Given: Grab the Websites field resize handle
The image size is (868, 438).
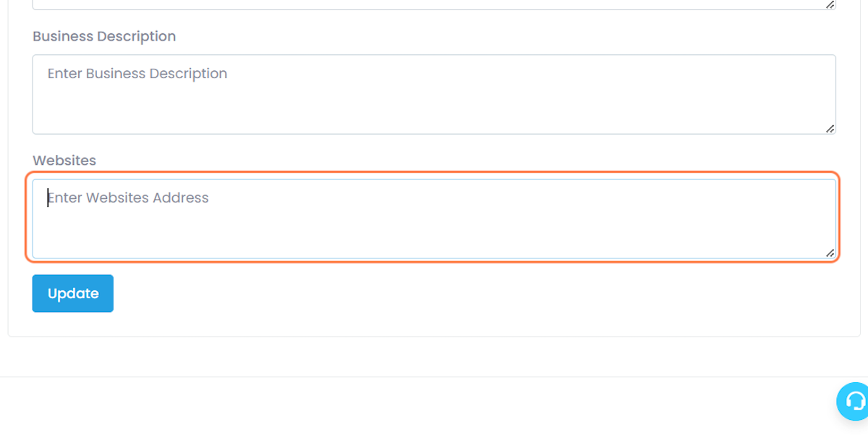Looking at the screenshot, I should click(x=830, y=253).
